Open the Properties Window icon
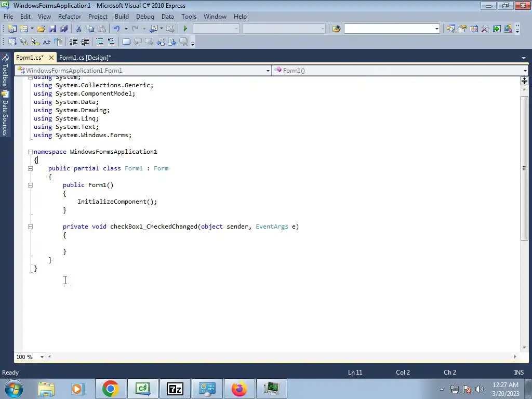Viewport: 532px width, 399px height. click(x=462, y=29)
